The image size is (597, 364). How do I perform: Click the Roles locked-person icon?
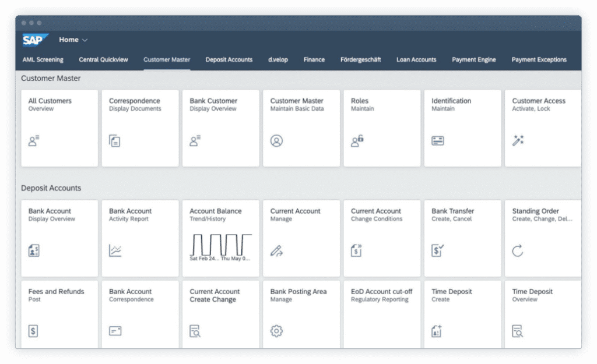(x=357, y=140)
